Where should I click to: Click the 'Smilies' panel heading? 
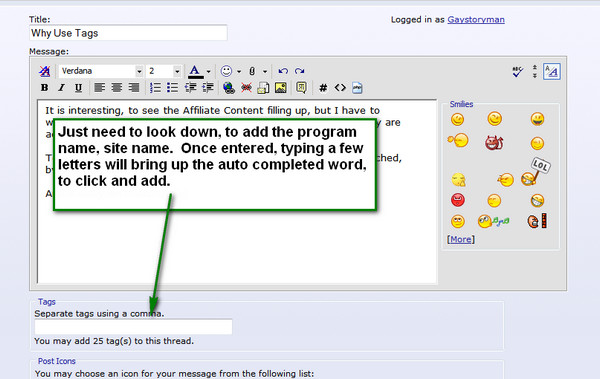point(461,104)
